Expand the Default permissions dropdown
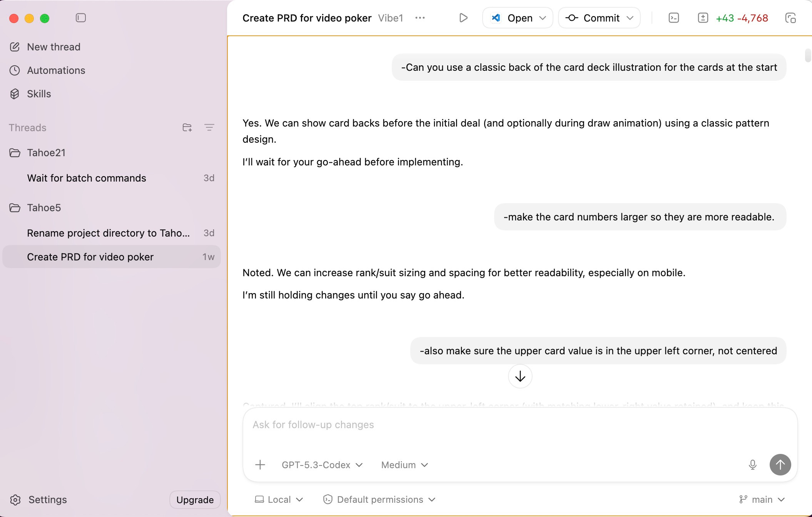This screenshot has width=812, height=517. coord(379,499)
